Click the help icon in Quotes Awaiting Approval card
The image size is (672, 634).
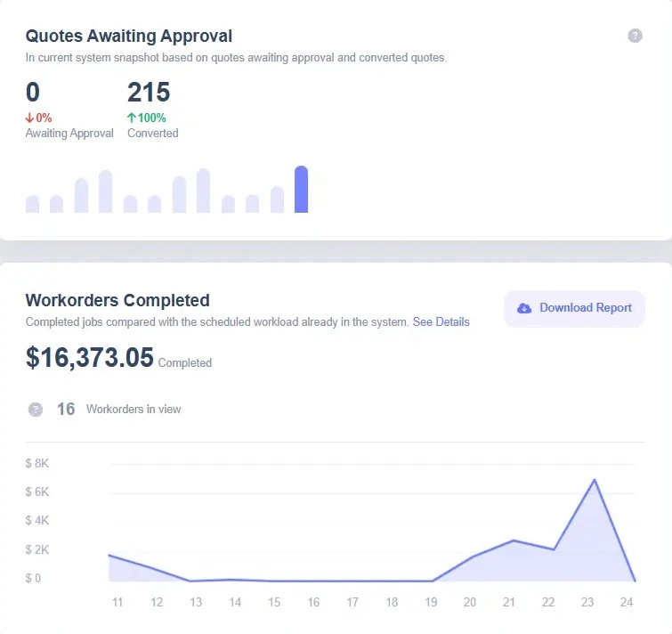click(635, 36)
